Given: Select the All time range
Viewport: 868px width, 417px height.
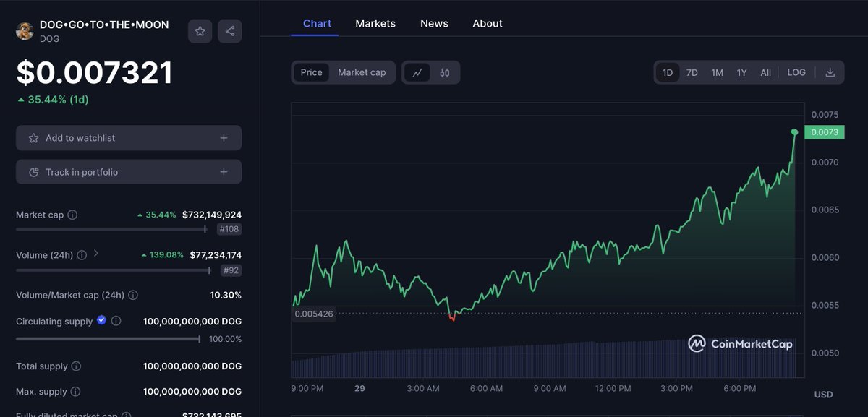Looking at the screenshot, I should (x=765, y=72).
